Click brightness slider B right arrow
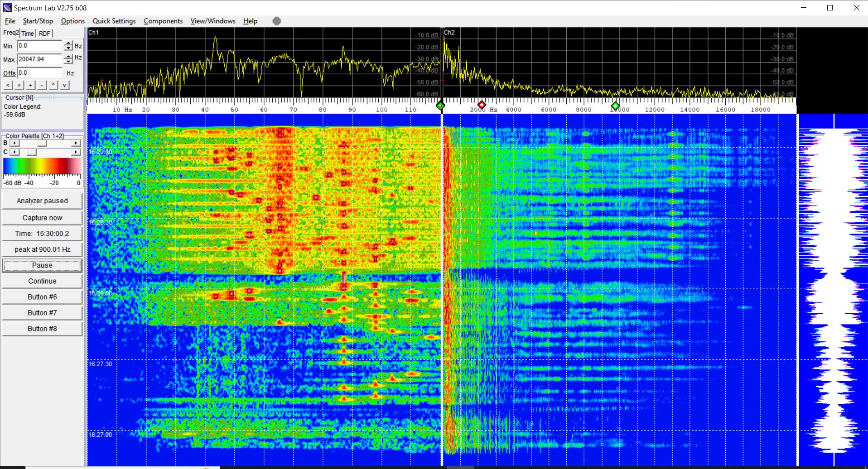This screenshot has height=469, width=868. click(x=76, y=143)
